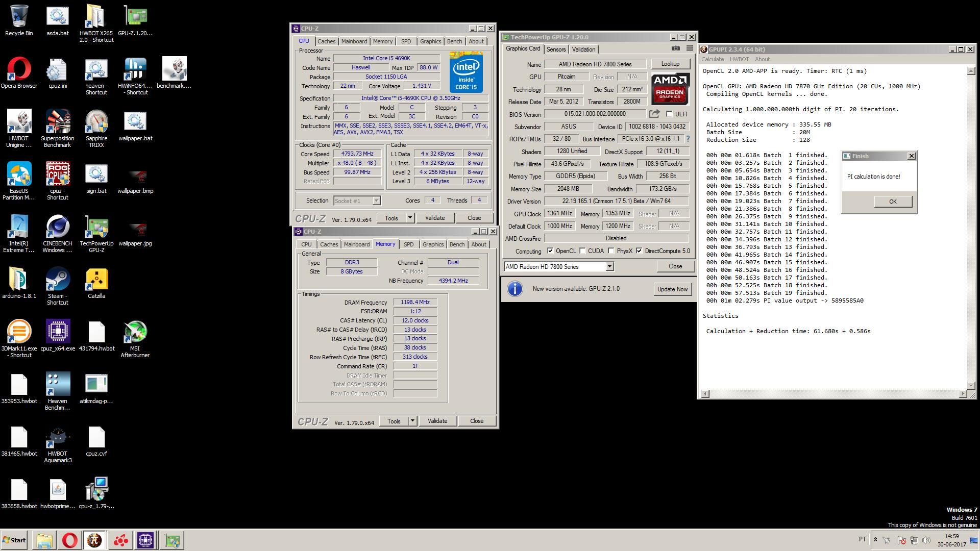This screenshot has height=551, width=980.
Task: Toggle the PhysX checkbox in GPU-Z
Action: 611,251
